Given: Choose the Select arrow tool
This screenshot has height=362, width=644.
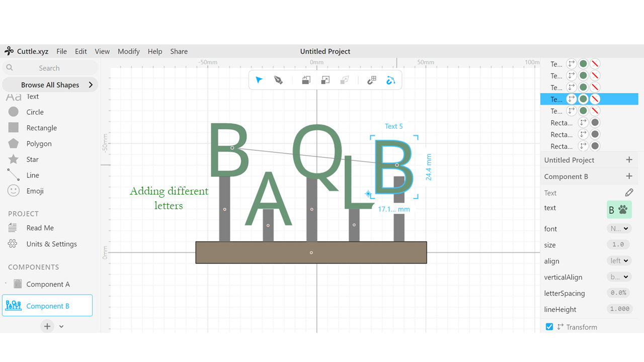Looking at the screenshot, I should (259, 80).
